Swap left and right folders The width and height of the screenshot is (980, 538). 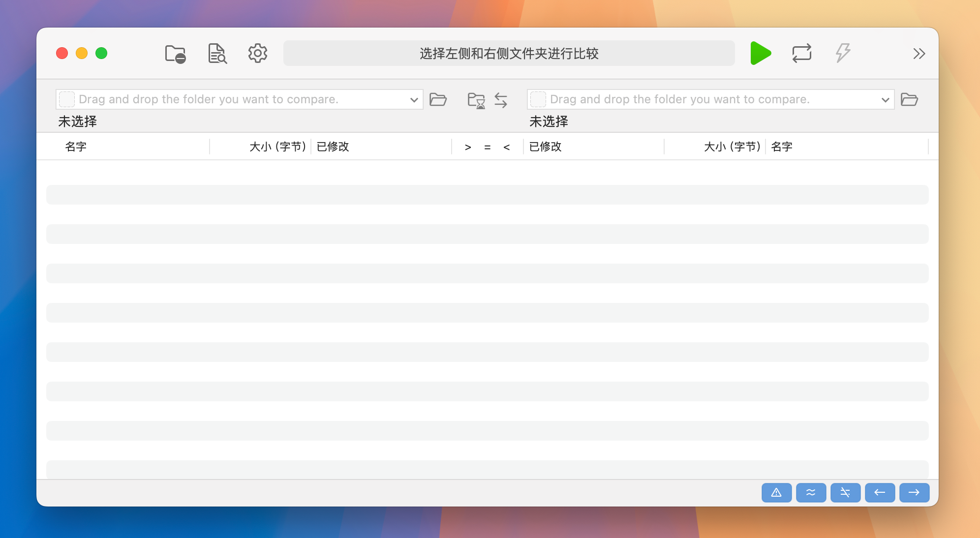coord(501,100)
